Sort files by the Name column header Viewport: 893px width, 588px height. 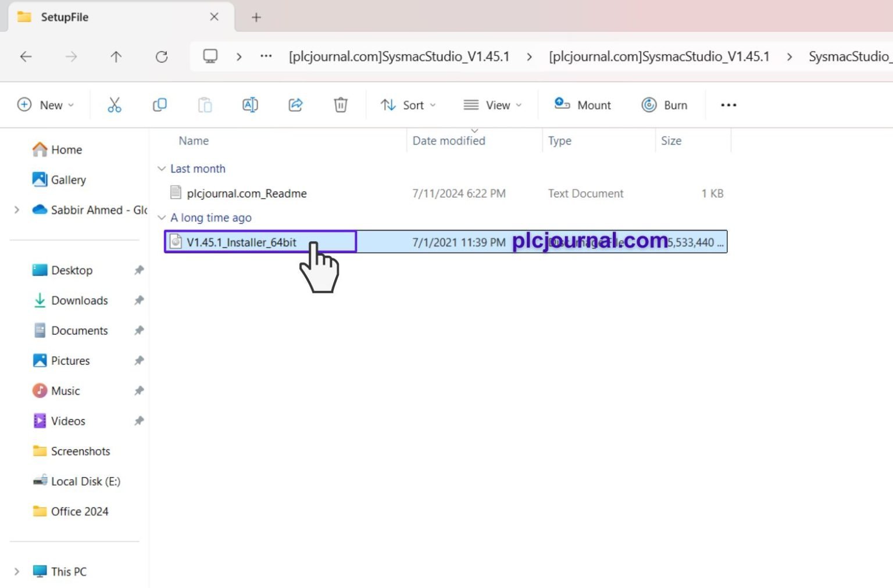pyautogui.click(x=194, y=140)
